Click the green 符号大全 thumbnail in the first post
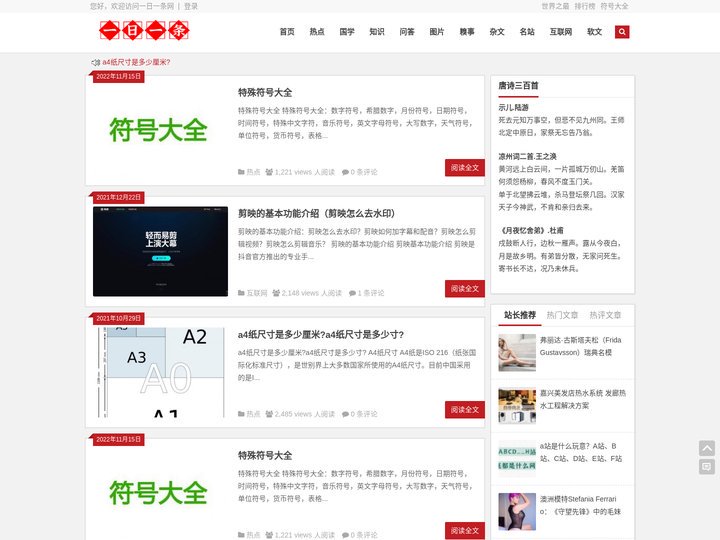The width and height of the screenshot is (720, 540). click(x=158, y=129)
